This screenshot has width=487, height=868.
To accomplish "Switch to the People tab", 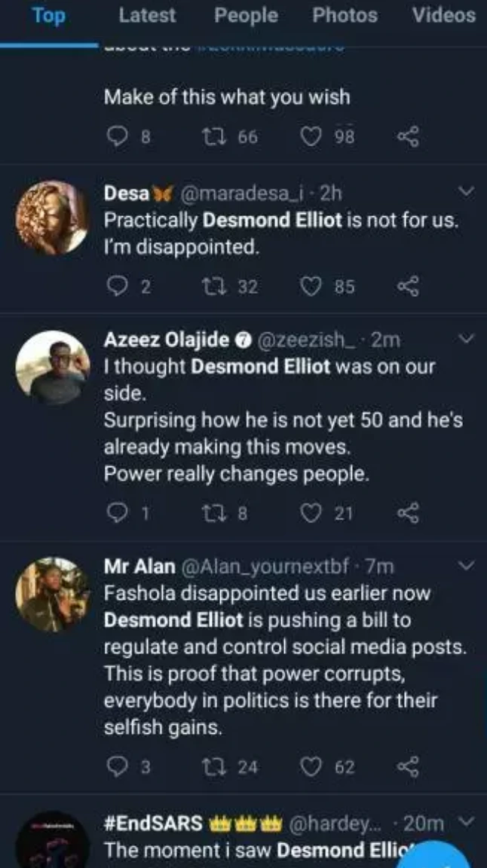I will (x=244, y=16).
